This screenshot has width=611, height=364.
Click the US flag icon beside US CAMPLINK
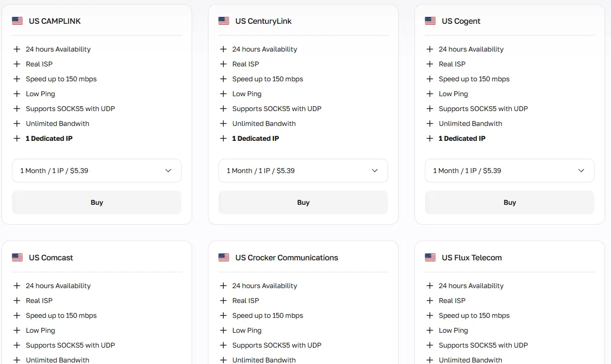point(17,21)
